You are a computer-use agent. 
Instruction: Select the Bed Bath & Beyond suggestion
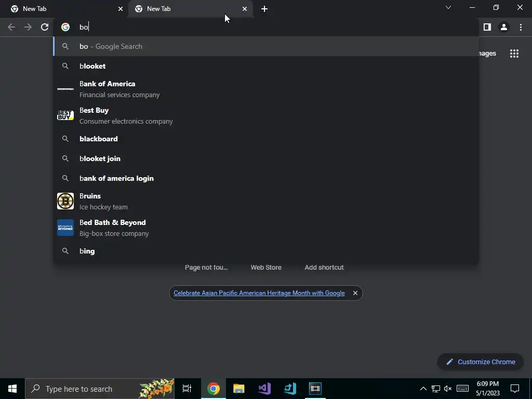click(x=267, y=228)
